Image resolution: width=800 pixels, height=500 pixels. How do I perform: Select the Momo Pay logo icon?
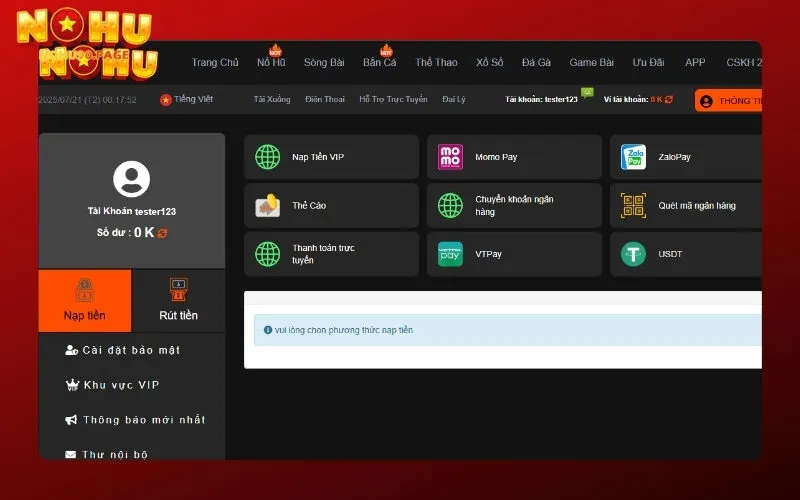450,157
